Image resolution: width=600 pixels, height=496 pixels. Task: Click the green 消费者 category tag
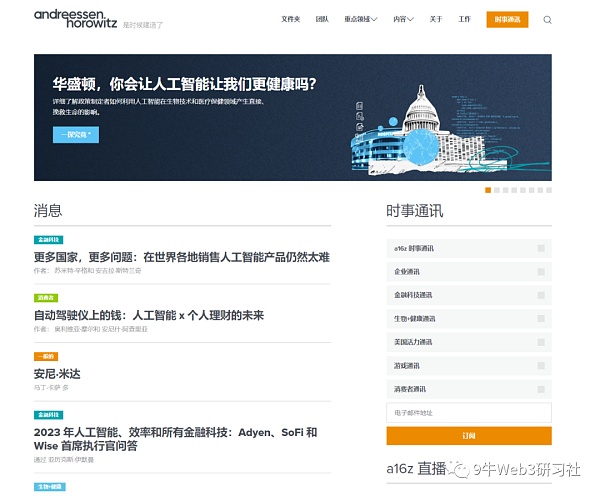coord(46,298)
